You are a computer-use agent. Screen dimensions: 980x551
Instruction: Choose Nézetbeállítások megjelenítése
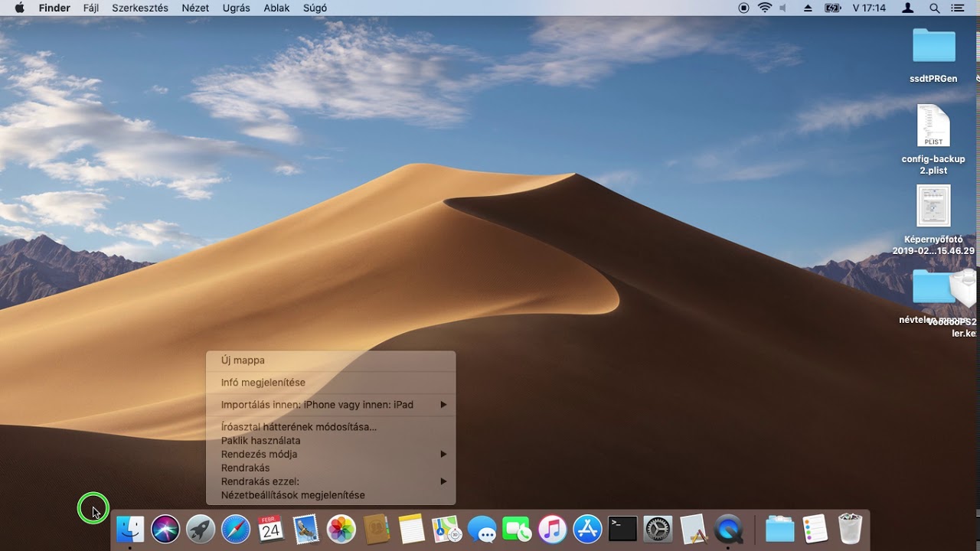[331, 496]
